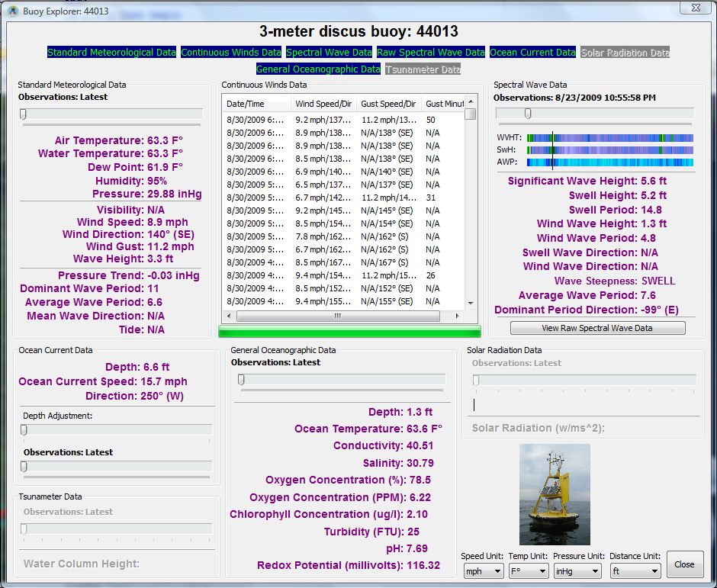Open the Spectral Wave Data section
The width and height of the screenshot is (717, 588).
click(328, 53)
